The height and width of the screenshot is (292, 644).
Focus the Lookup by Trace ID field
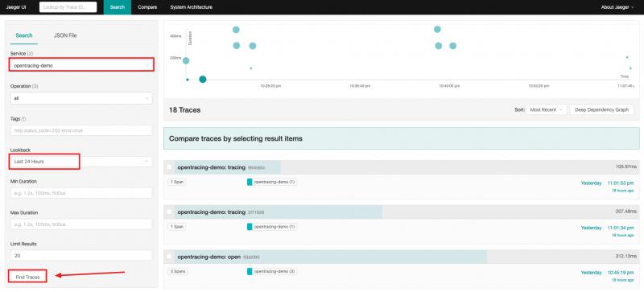68,7
